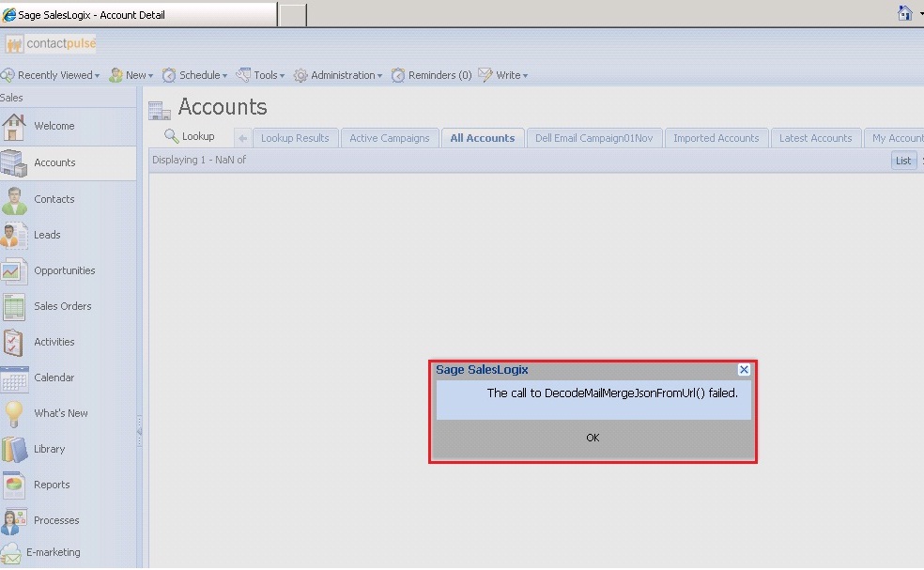
Task: Click the Accounts building icon in sidebar
Action: [13, 163]
